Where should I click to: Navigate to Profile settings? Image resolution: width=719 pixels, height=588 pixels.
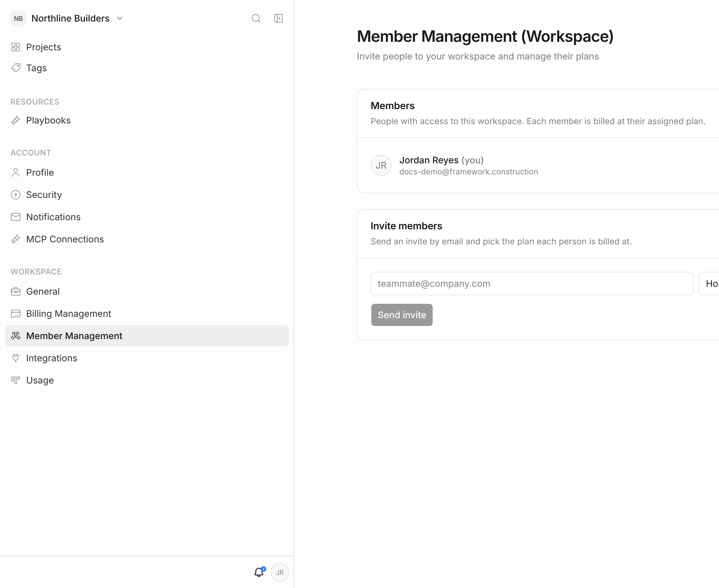point(147,173)
